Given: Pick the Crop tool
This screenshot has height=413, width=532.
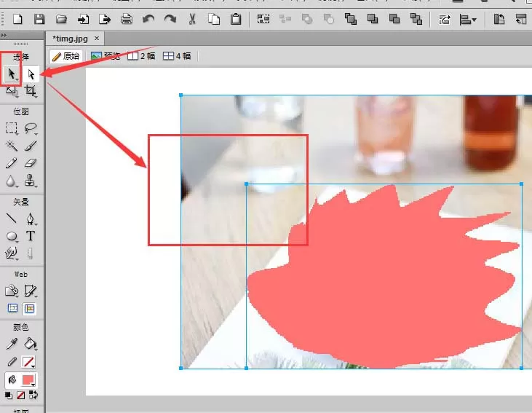Looking at the screenshot, I should click(x=31, y=91).
